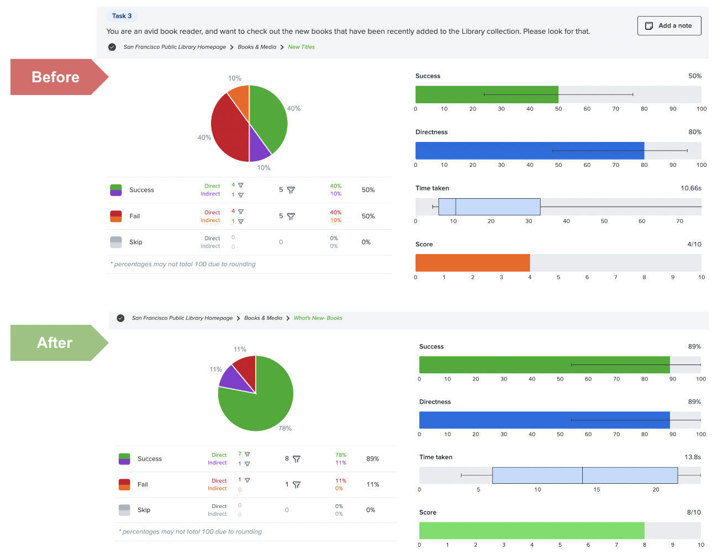Image resolution: width=728 pixels, height=560 pixels.
Task: Click the funnel beside the Success total of 5
Action: (291, 190)
